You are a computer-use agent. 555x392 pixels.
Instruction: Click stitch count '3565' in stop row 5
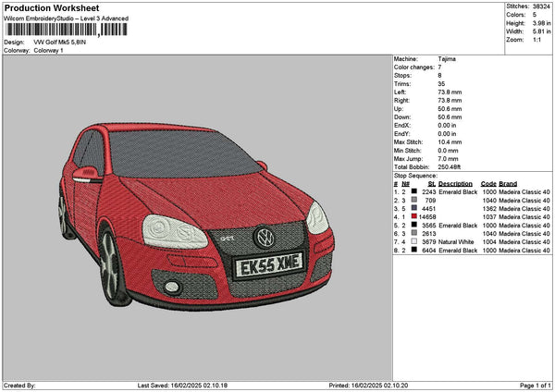(x=428, y=226)
